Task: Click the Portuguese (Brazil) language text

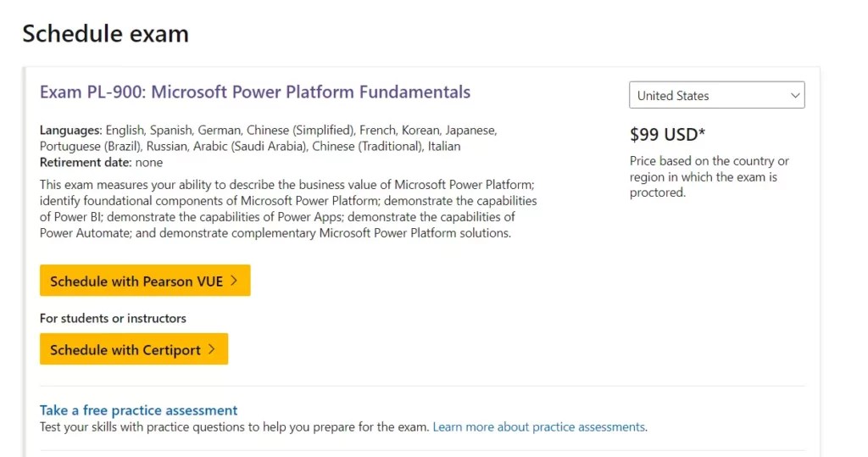Action: click(91, 147)
